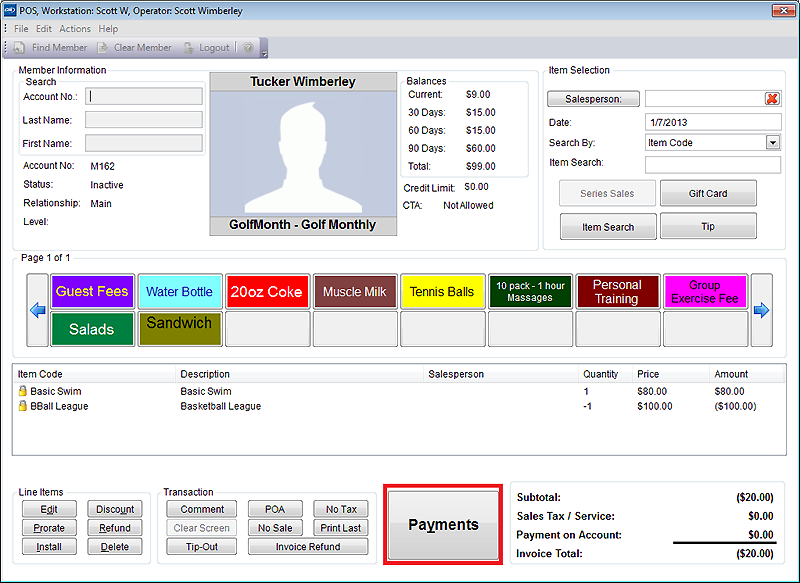Select the Salads item
This screenshot has height=583, width=800.
coord(92,329)
